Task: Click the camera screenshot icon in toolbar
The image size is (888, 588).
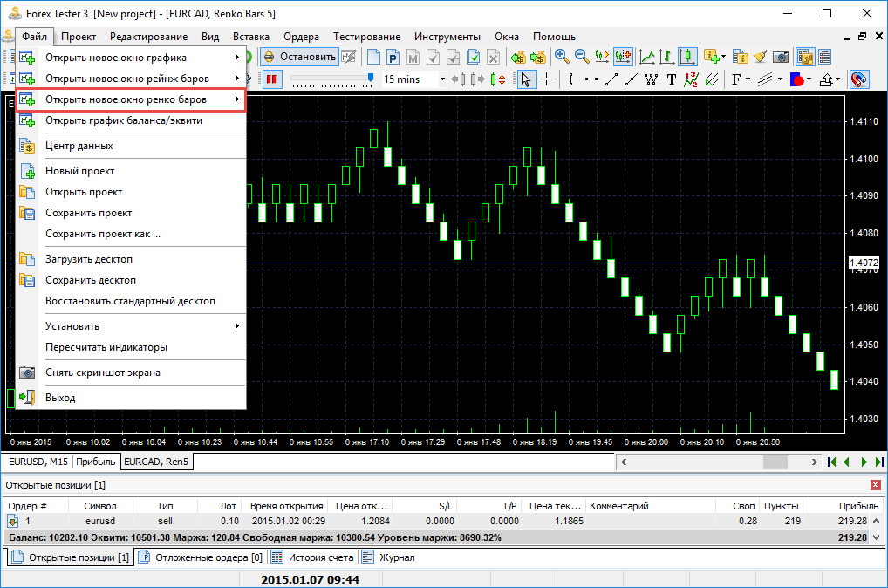Action: point(781,57)
